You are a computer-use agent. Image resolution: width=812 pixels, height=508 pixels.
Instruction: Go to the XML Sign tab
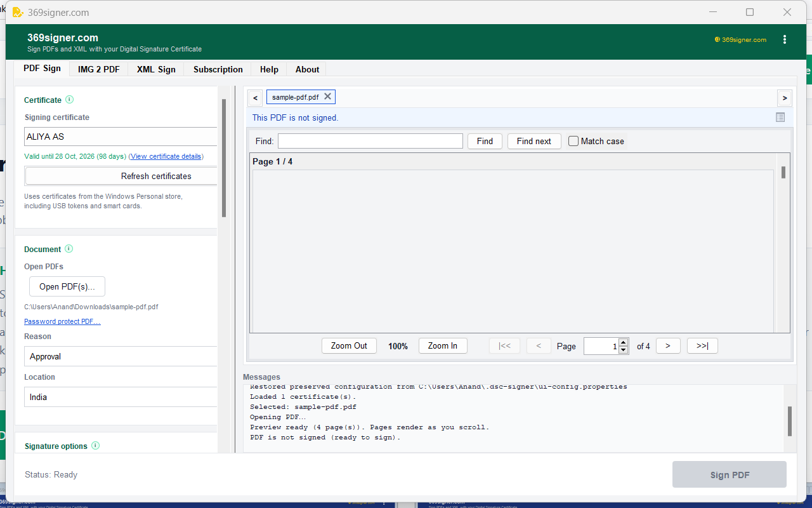click(x=156, y=69)
